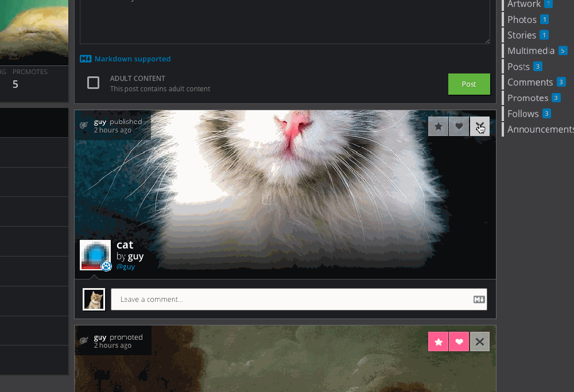Image resolution: width=574 pixels, height=392 pixels.
Task: Dismiss the promoted post with X icon
Action: point(480,341)
